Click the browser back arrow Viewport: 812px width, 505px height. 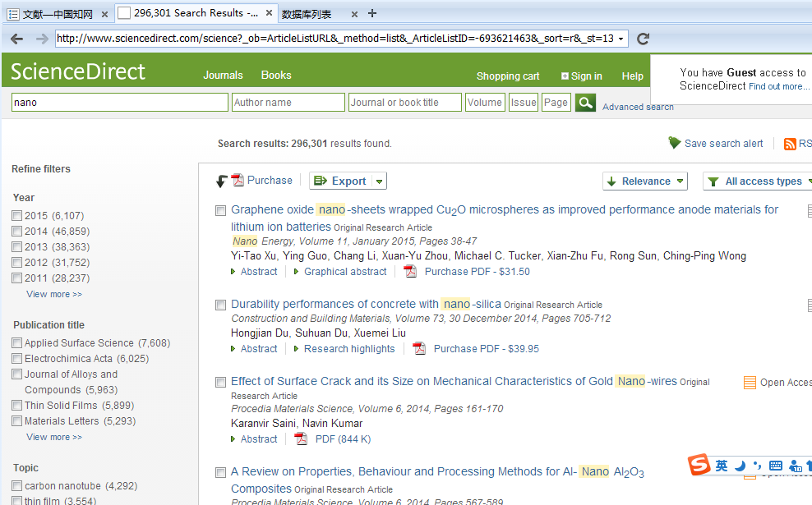point(16,39)
